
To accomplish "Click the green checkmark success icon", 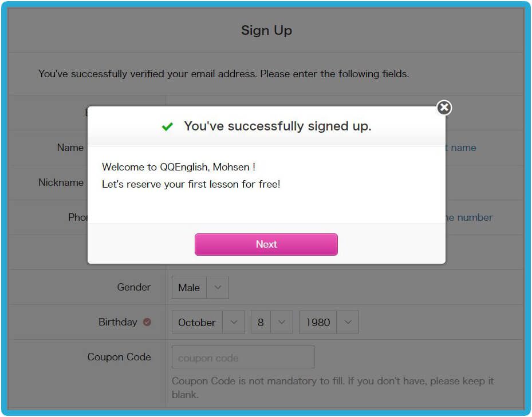I will coord(167,126).
